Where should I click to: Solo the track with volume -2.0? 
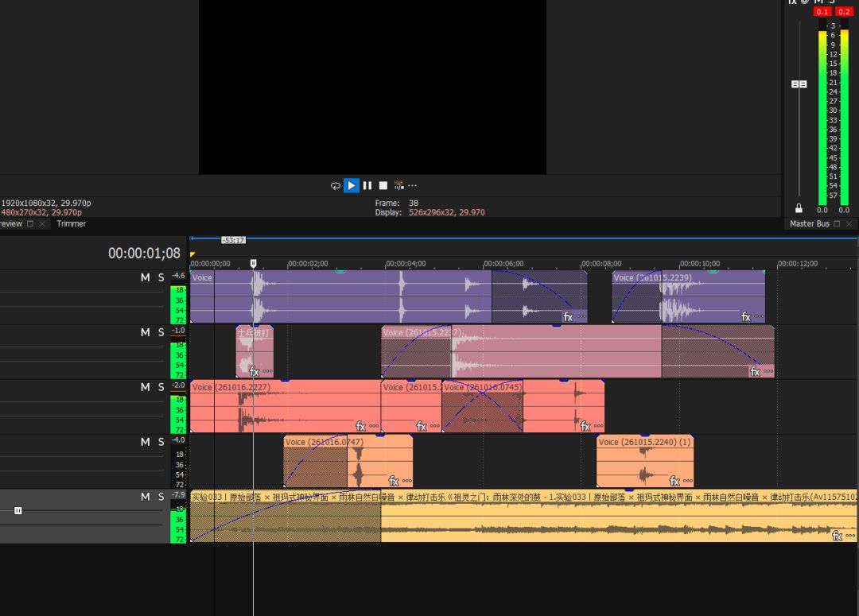161,387
